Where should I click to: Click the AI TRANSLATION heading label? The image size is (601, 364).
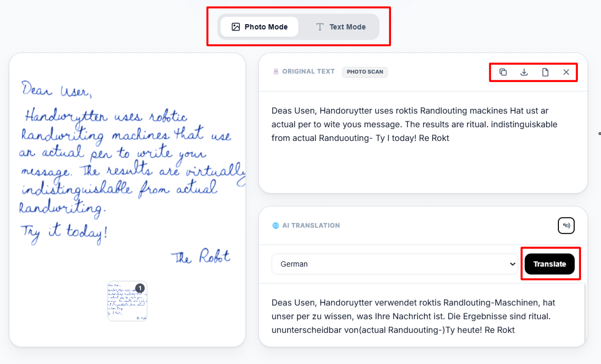311,225
